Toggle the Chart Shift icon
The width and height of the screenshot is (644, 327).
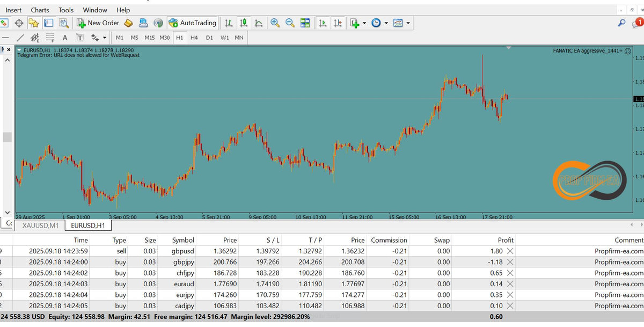pos(338,23)
